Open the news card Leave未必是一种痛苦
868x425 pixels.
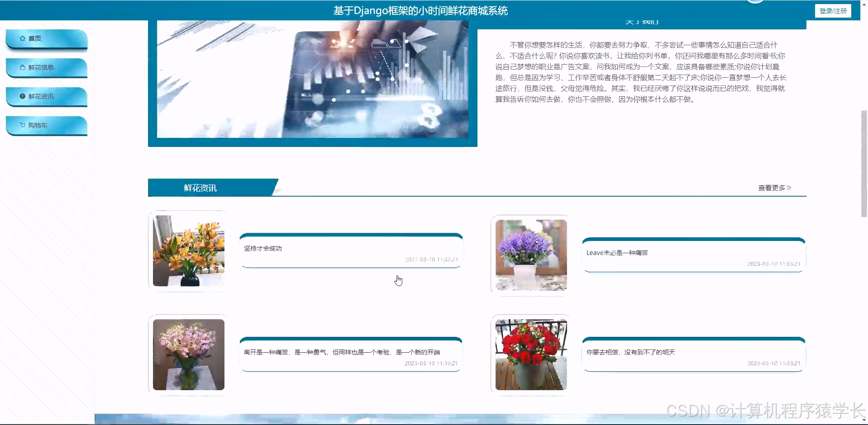coord(694,255)
